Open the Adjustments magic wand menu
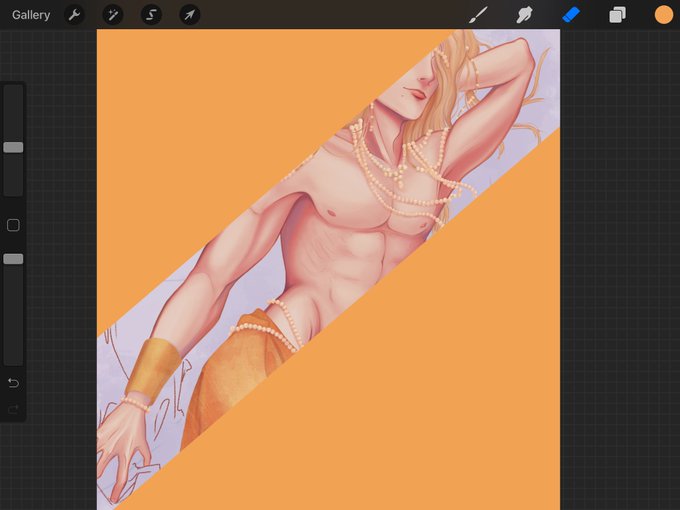This screenshot has height=510, width=680. [x=113, y=15]
